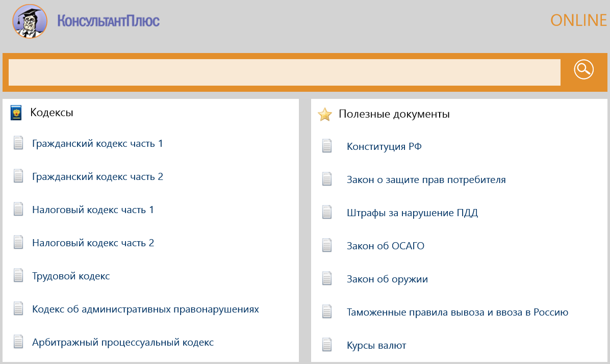
Task: Click document icon beside Трудовой кодекс
Action: (x=18, y=276)
